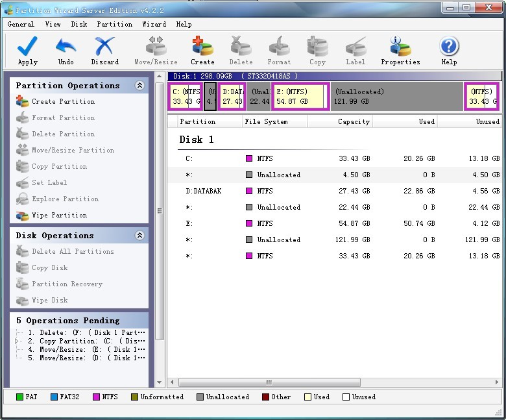The height and width of the screenshot is (420, 506).
Task: Click the Copy Partition sidebar icon
Action: point(22,166)
